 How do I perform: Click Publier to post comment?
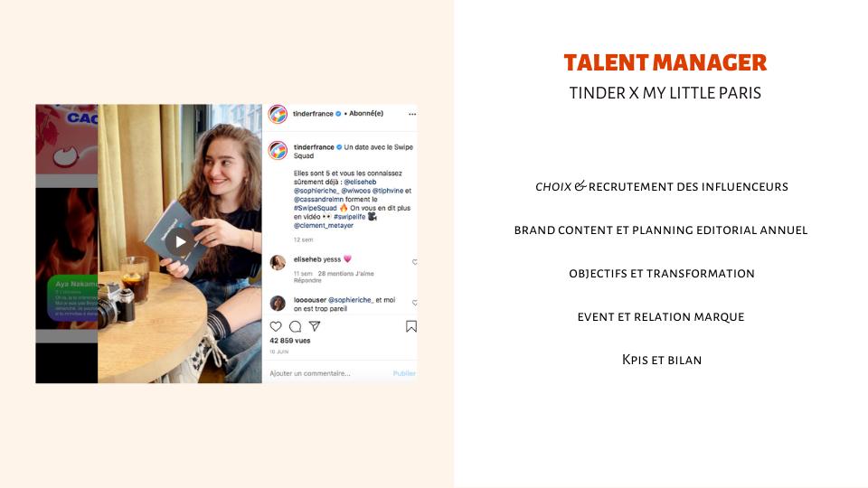point(404,373)
